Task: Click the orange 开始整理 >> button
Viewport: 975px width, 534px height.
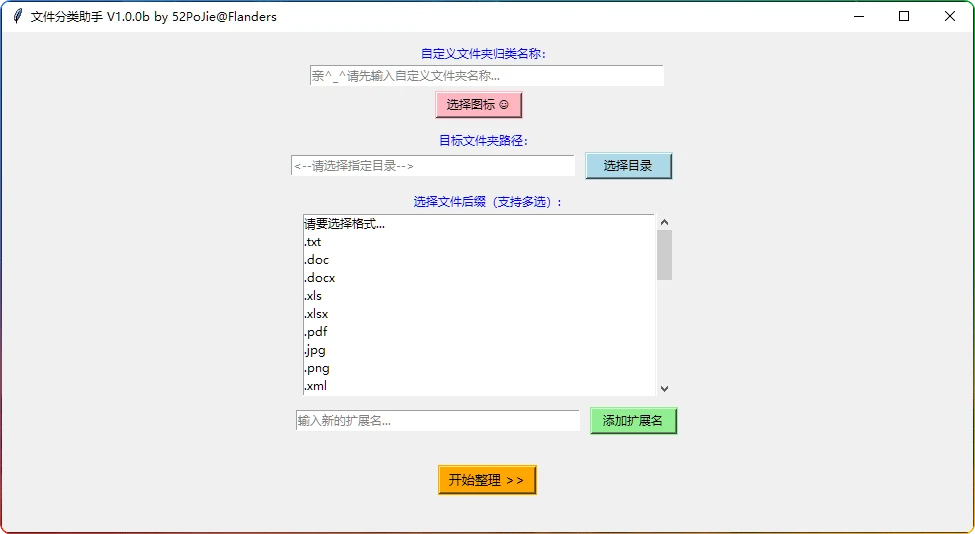Action: click(487, 481)
